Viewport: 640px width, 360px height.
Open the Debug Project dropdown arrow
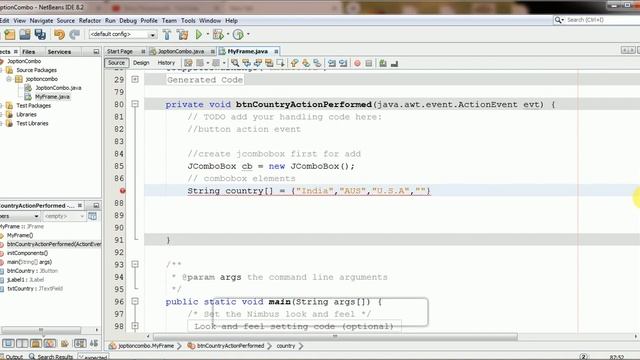tap(228, 34)
